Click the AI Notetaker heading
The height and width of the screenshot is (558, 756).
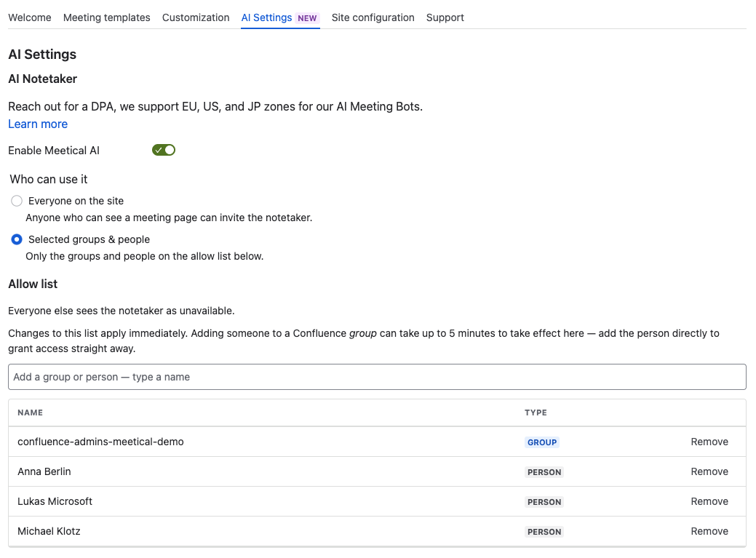tap(42, 79)
